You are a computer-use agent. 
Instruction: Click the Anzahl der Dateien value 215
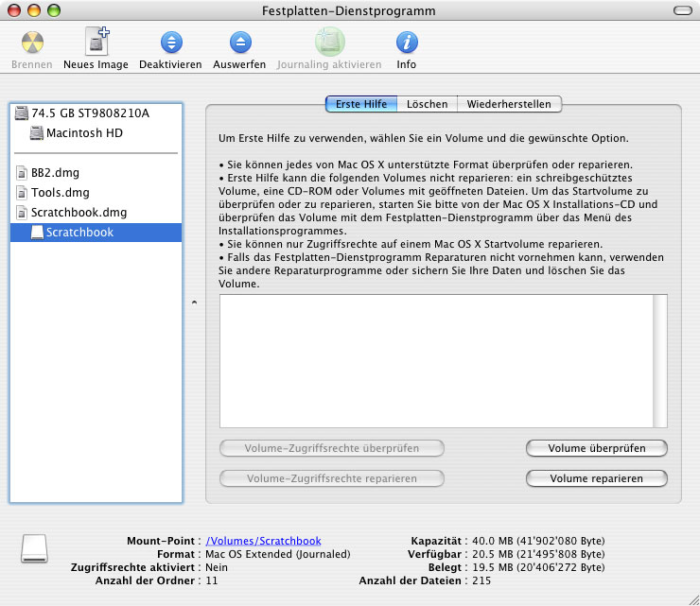481,580
